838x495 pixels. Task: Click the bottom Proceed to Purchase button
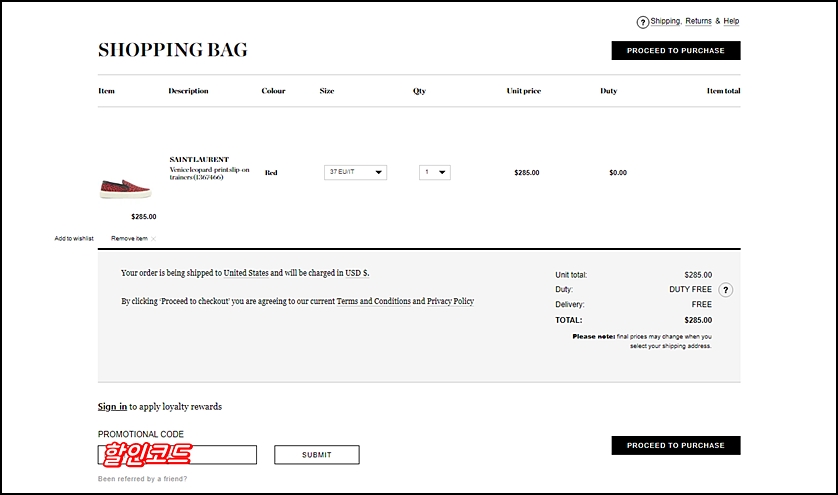click(x=676, y=445)
